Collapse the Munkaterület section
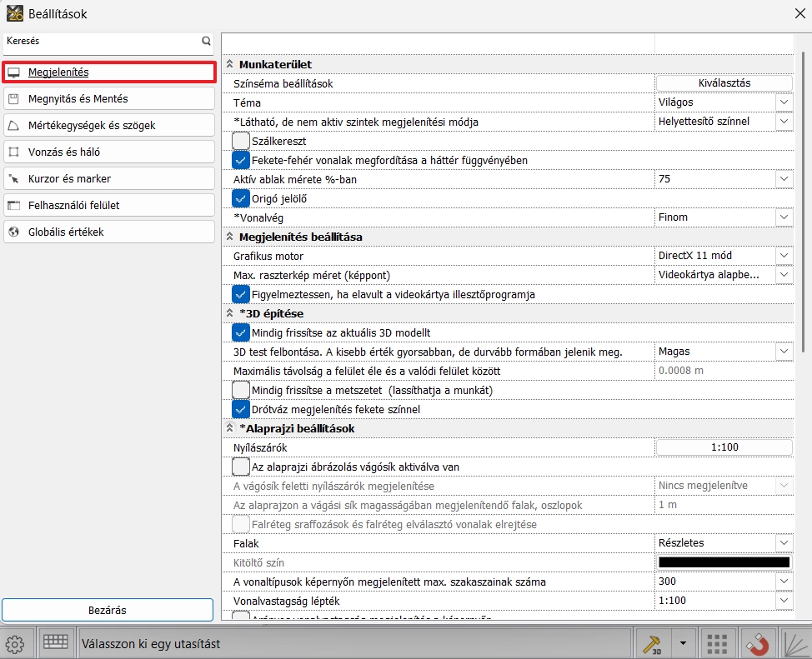The image size is (812, 659). tap(230, 64)
